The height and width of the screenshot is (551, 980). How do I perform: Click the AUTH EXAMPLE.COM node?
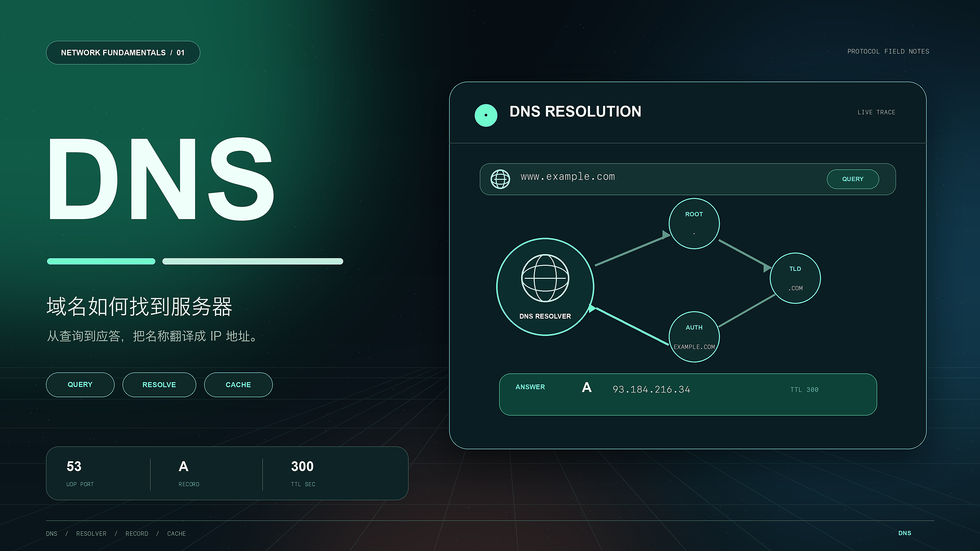[x=694, y=336]
